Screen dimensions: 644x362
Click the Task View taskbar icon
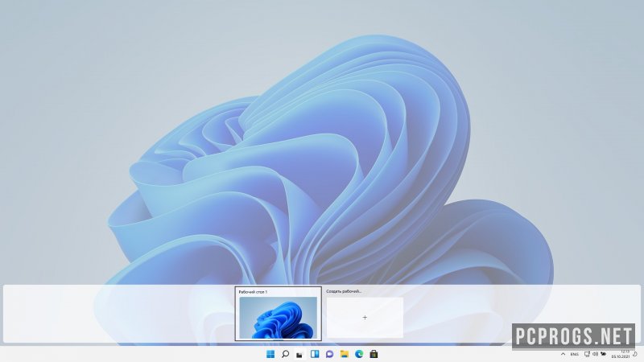[299, 354]
